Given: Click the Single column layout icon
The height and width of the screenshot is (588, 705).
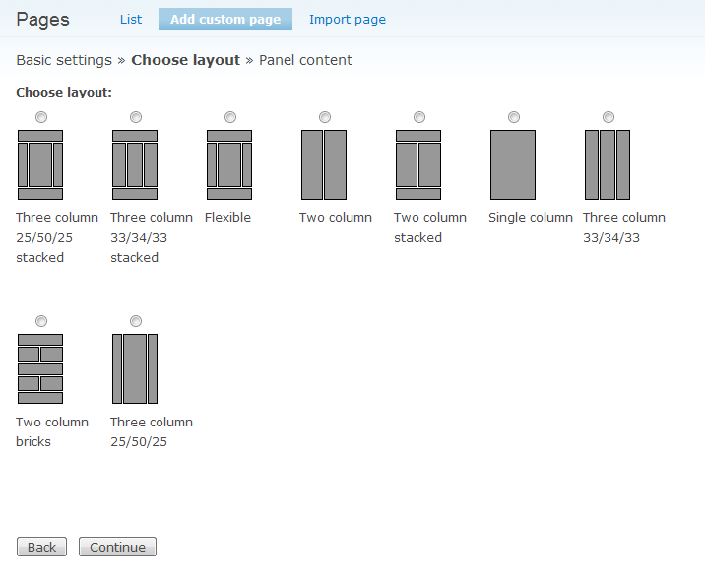Looking at the screenshot, I should pyautogui.click(x=513, y=164).
